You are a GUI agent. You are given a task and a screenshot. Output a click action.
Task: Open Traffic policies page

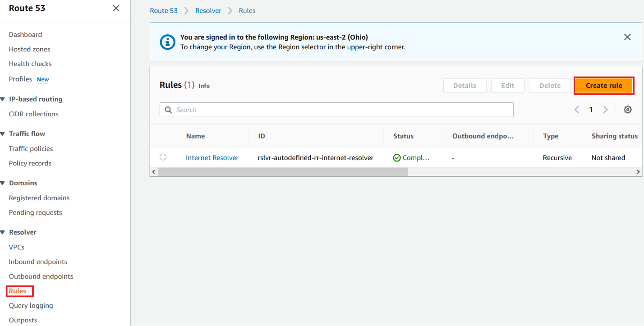31,149
